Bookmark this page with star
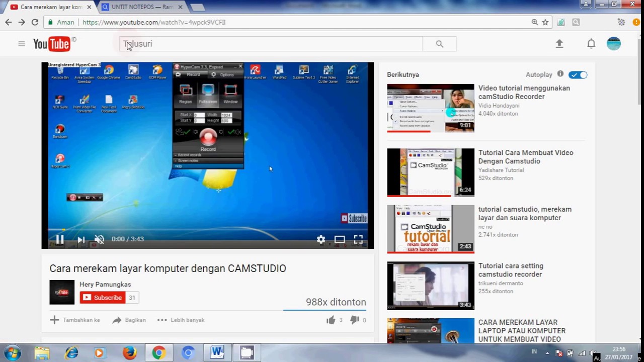 (545, 22)
